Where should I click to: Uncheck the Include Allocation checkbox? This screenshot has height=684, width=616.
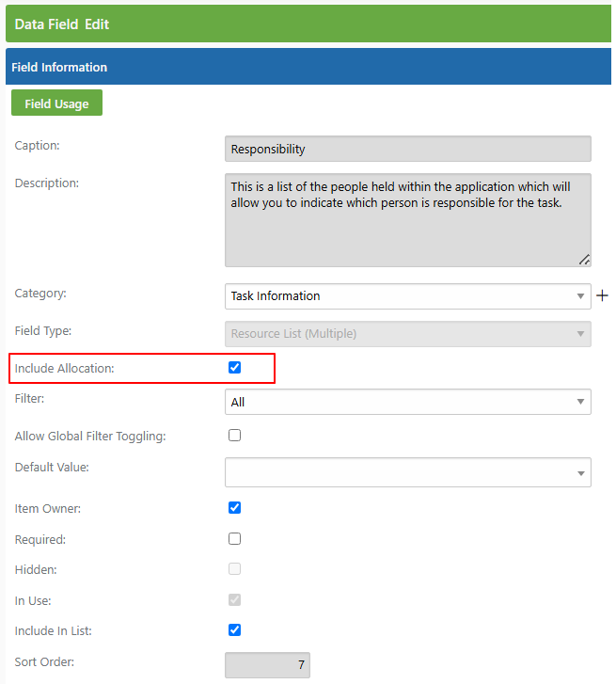click(234, 368)
